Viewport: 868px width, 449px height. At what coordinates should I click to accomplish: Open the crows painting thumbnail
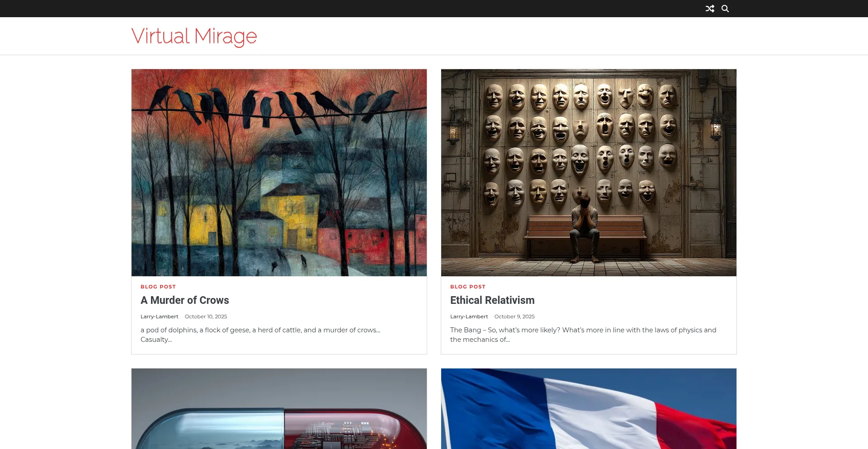pyautogui.click(x=279, y=173)
